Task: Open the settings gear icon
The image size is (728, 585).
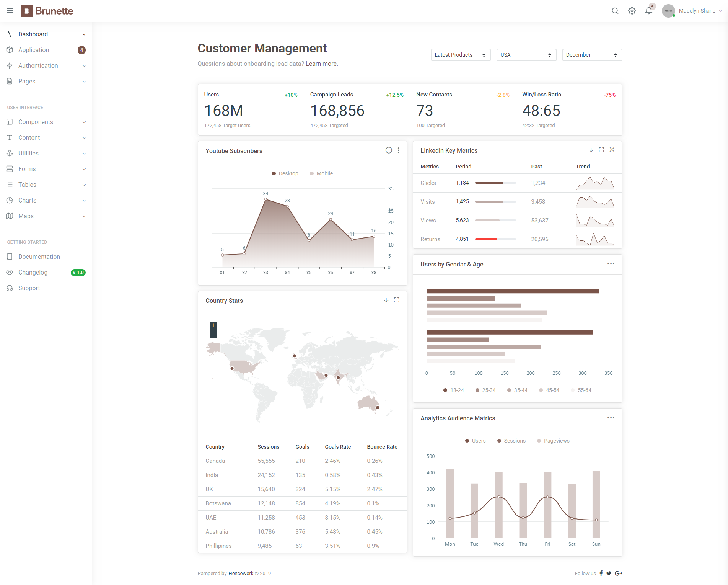Action: click(632, 11)
